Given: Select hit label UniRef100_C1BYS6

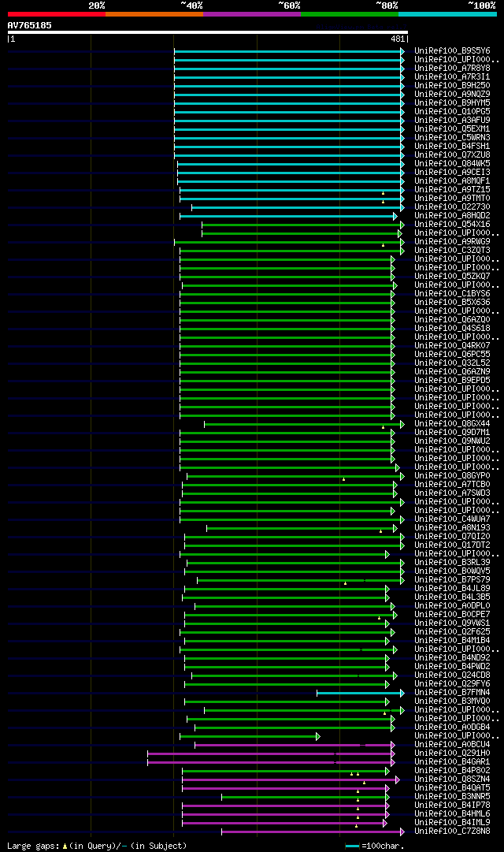Looking at the screenshot, I should pyautogui.click(x=452, y=294).
